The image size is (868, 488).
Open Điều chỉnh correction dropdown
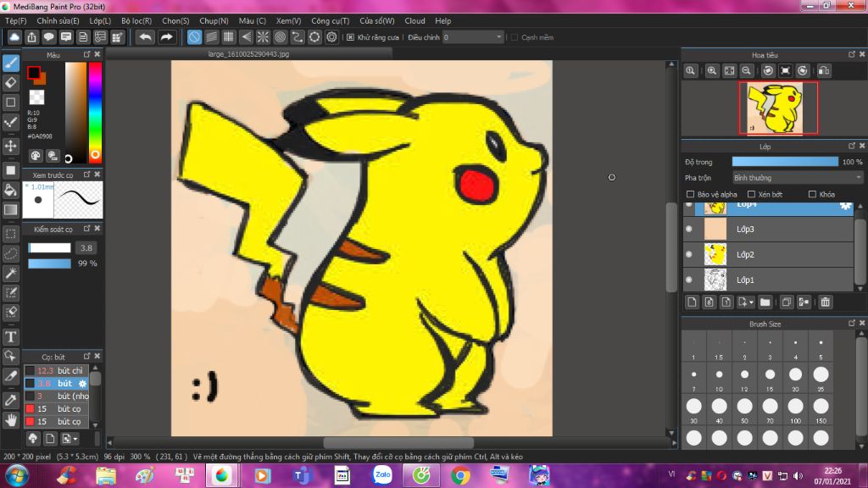pos(472,37)
